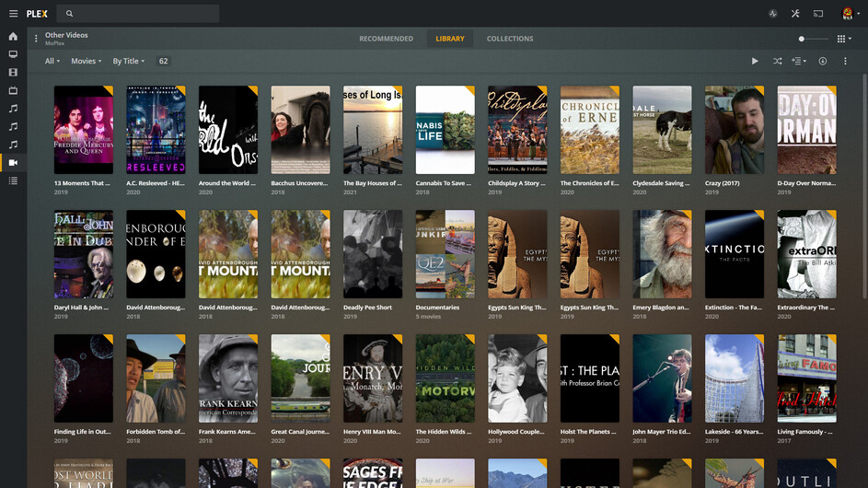Open the Cannabis To Save... title link
The image size is (868, 488).
coord(444,183)
